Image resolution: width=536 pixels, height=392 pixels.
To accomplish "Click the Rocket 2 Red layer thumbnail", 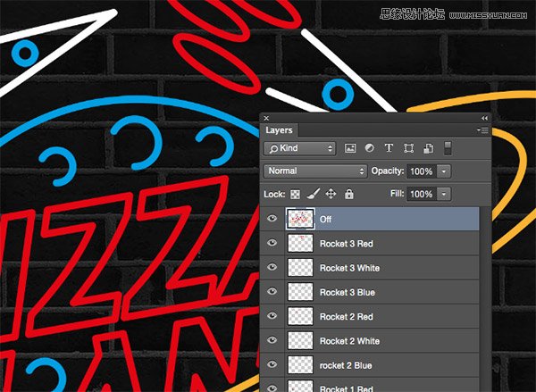I will click(x=300, y=316).
